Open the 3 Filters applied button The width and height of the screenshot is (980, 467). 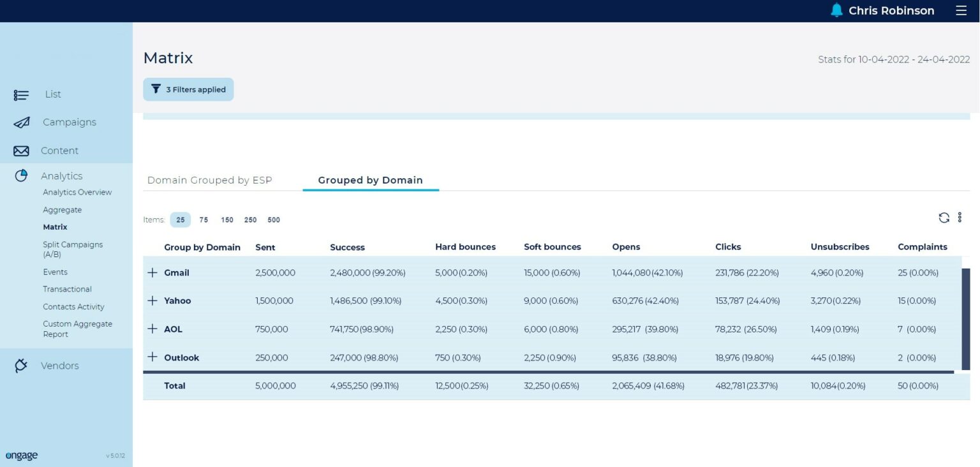point(188,89)
